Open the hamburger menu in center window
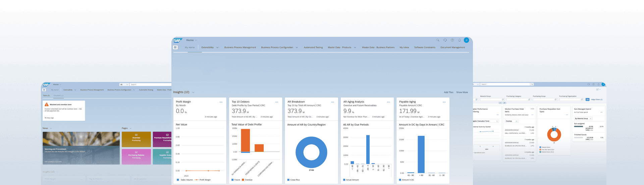The image size is (644, 185). [x=175, y=48]
